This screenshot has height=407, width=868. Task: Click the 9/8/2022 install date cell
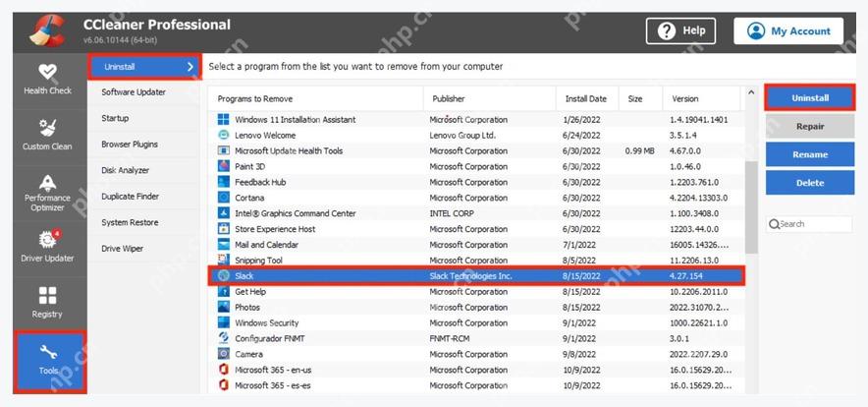580,354
